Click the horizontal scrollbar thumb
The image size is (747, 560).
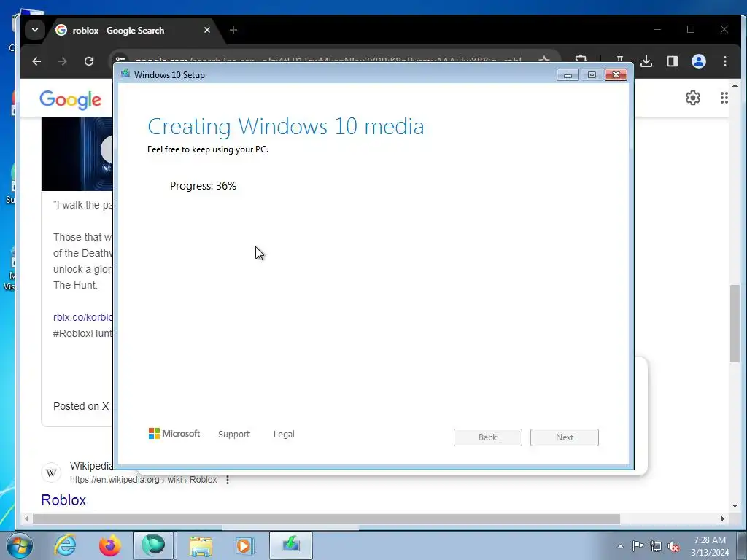[x=326, y=518]
